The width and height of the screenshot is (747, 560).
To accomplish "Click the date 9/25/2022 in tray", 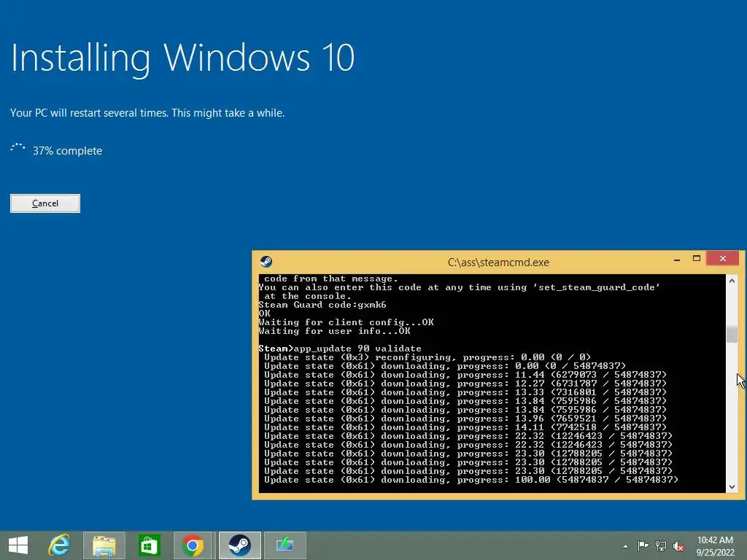I will tap(715, 553).
